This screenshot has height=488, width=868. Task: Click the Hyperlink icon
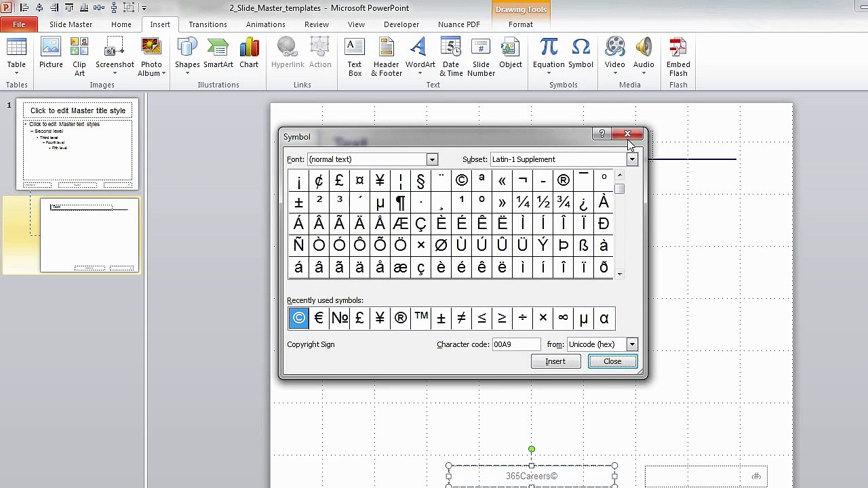click(288, 53)
